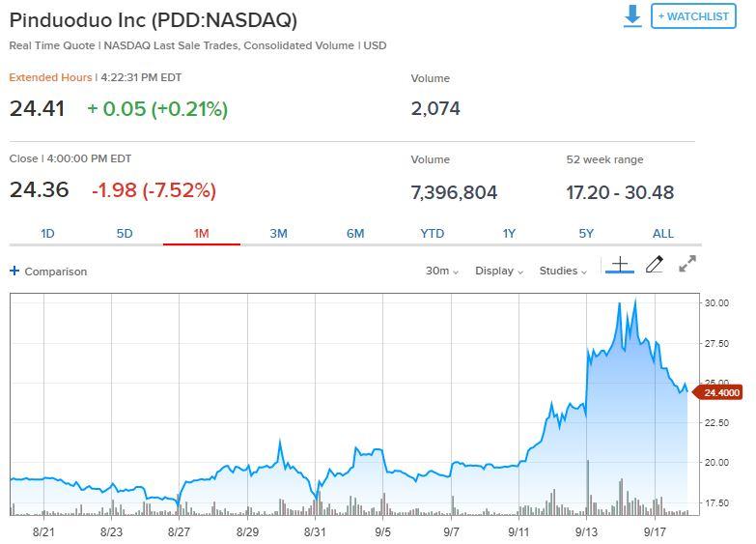Screen dimensions: 756x544
Task: Click the blue download arrow icon
Action: pyautogui.click(x=632, y=15)
